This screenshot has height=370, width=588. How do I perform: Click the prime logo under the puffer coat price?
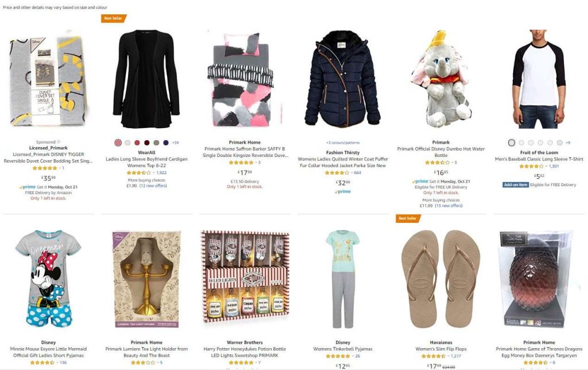point(342,191)
